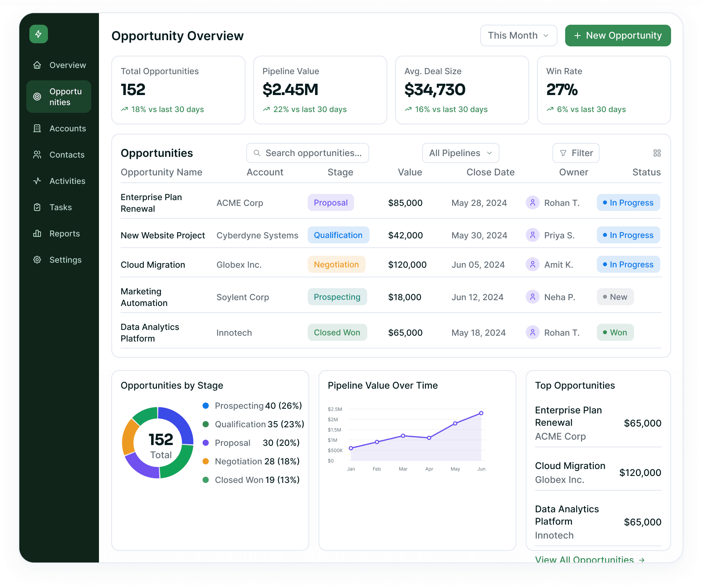
Task: Click Rohan T. avatar in Enterprise Plan row
Action: (532, 202)
